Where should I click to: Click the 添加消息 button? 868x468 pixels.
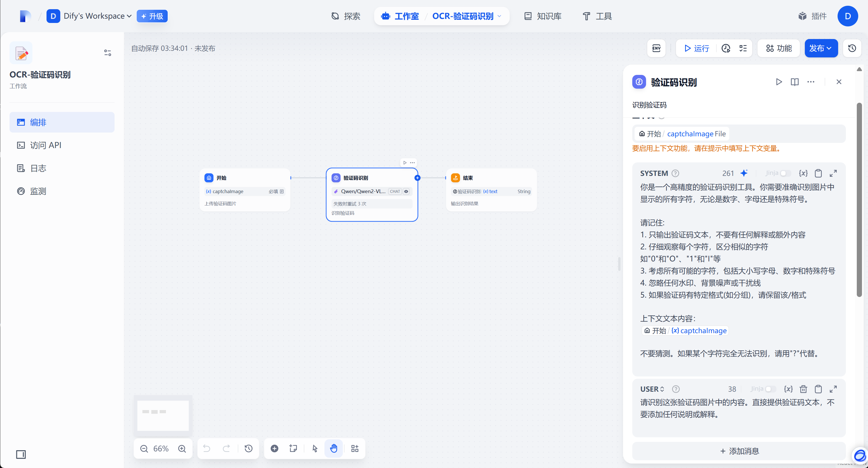(x=739, y=451)
